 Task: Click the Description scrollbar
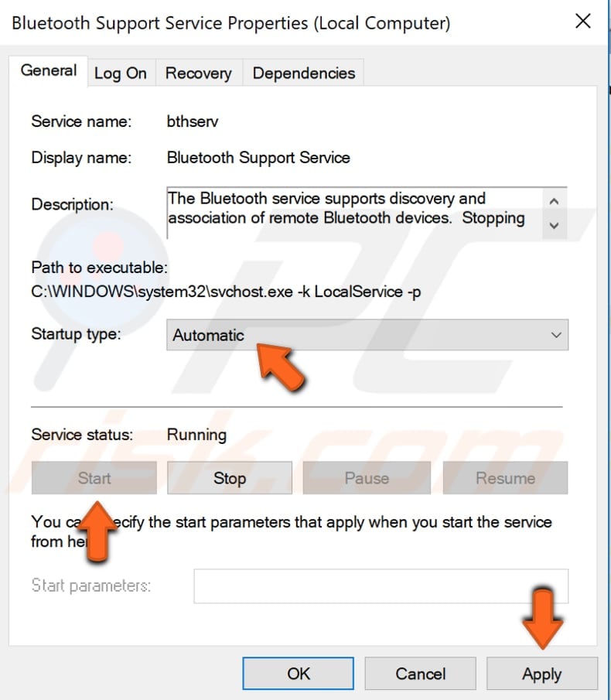(x=555, y=213)
